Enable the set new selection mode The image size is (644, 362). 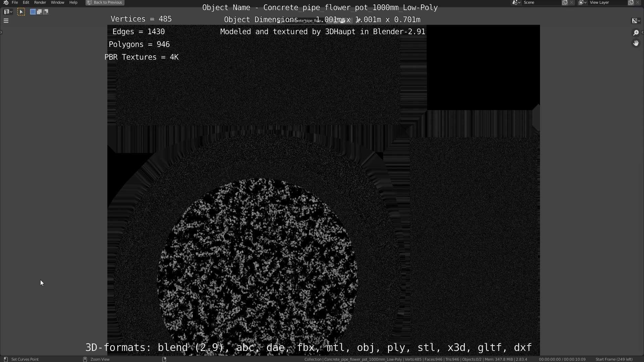pos(33,12)
